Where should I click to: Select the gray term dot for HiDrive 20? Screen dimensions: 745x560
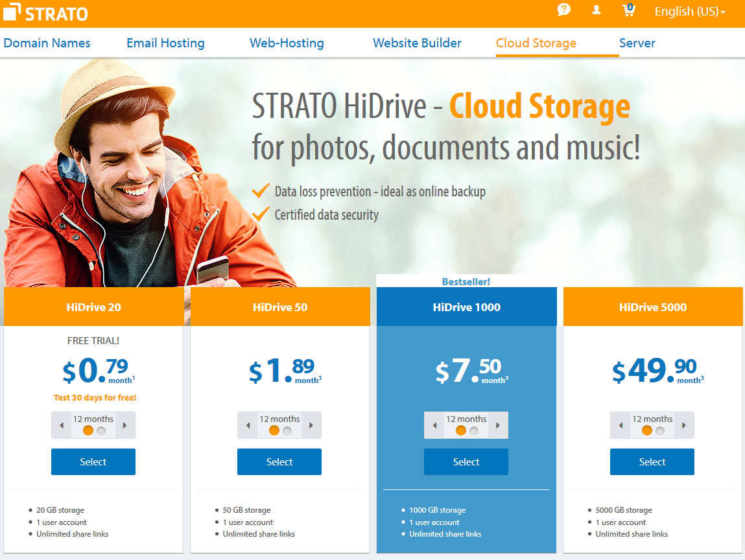101,431
